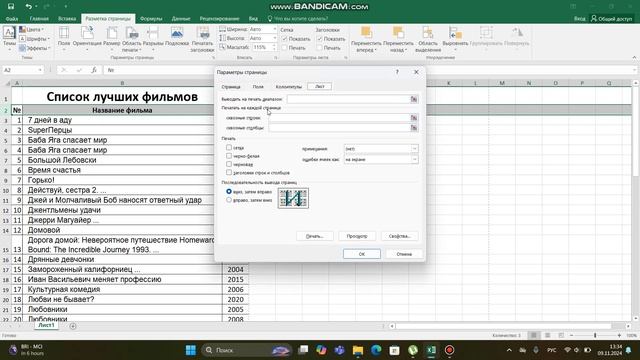Viewport: 640px width, 360px height.
Task: Enable the черно-белая checkbox
Action: click(x=229, y=156)
